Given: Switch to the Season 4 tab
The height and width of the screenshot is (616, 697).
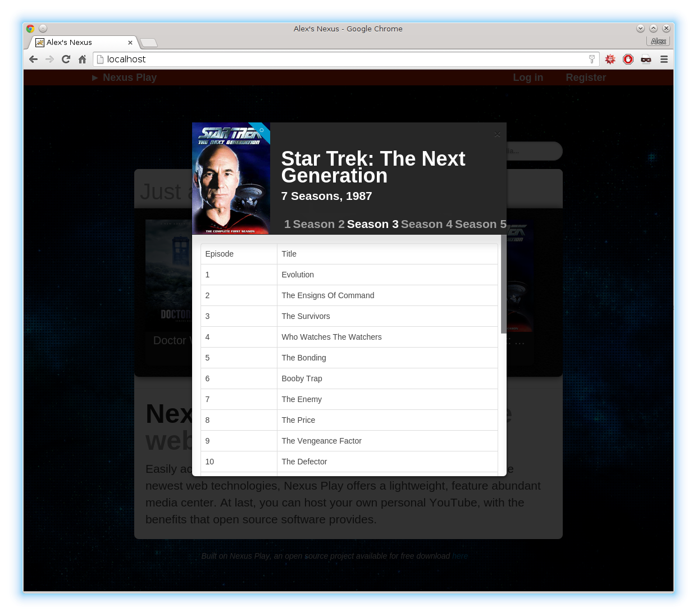Looking at the screenshot, I should point(426,224).
